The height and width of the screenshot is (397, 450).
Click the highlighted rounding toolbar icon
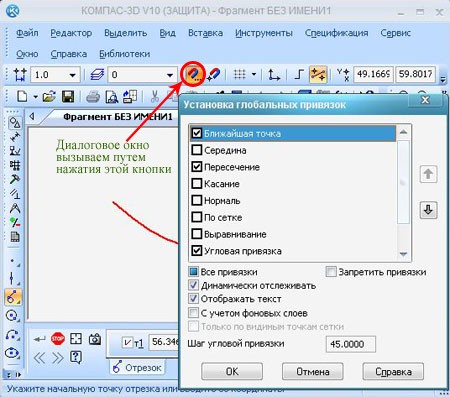tap(318, 74)
